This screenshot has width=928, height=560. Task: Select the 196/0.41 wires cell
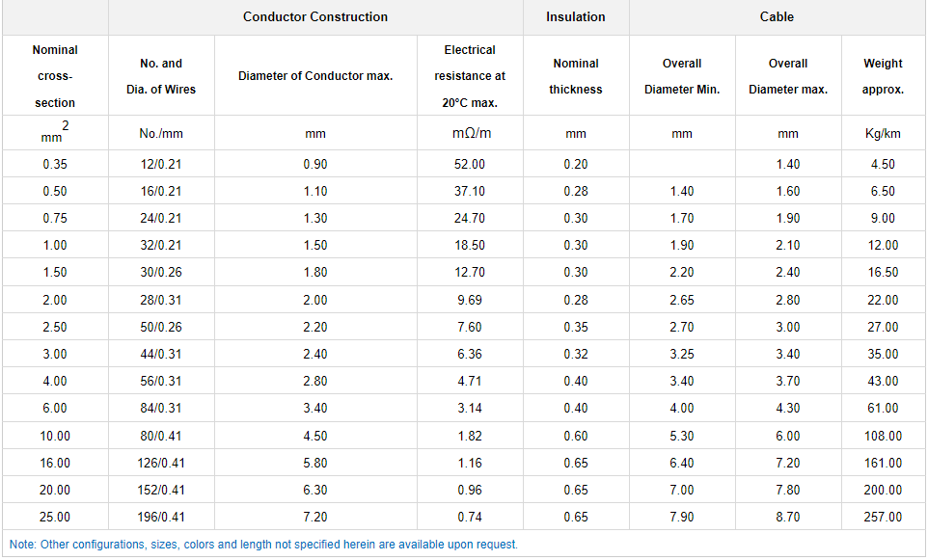[x=161, y=518]
